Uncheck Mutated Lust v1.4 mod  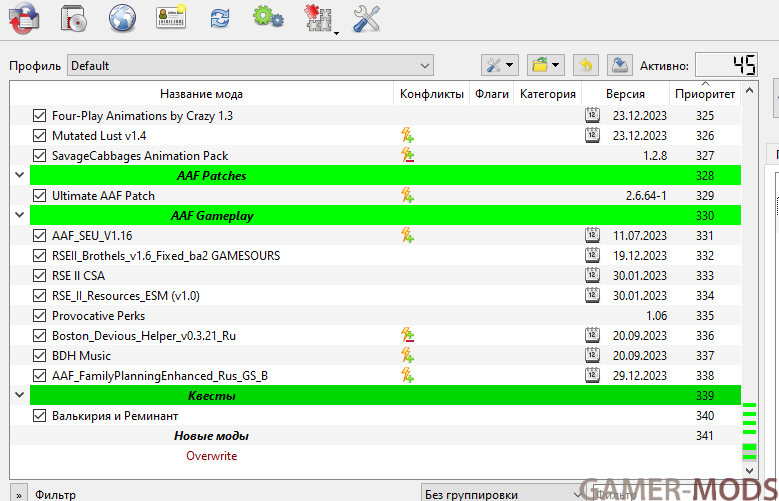click(39, 136)
